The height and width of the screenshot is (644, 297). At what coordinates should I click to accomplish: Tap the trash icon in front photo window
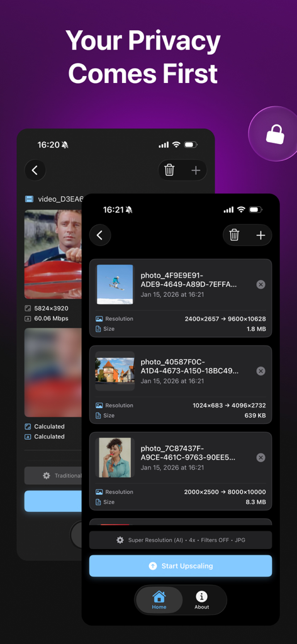coord(234,235)
